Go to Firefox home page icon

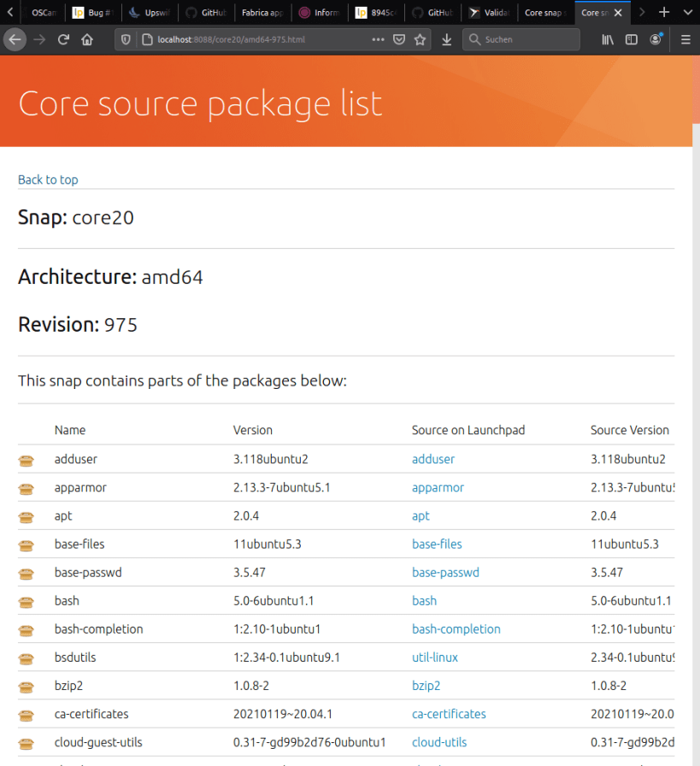tap(87, 39)
